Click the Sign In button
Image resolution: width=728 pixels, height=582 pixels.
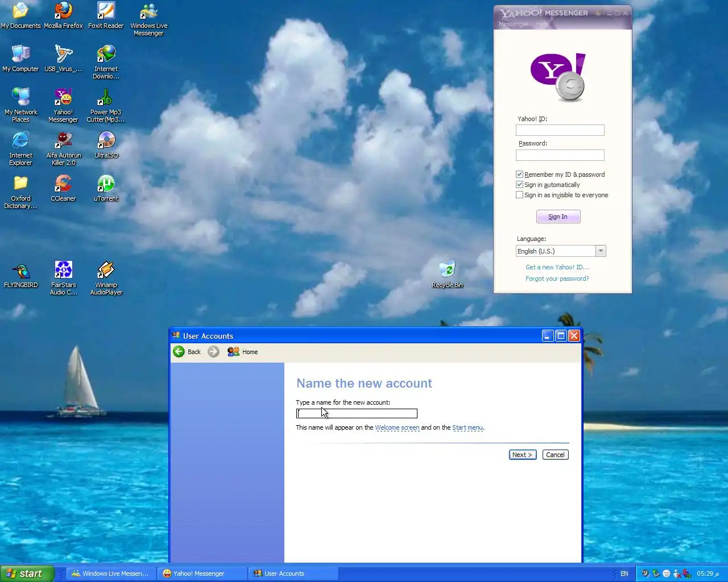[x=558, y=217]
